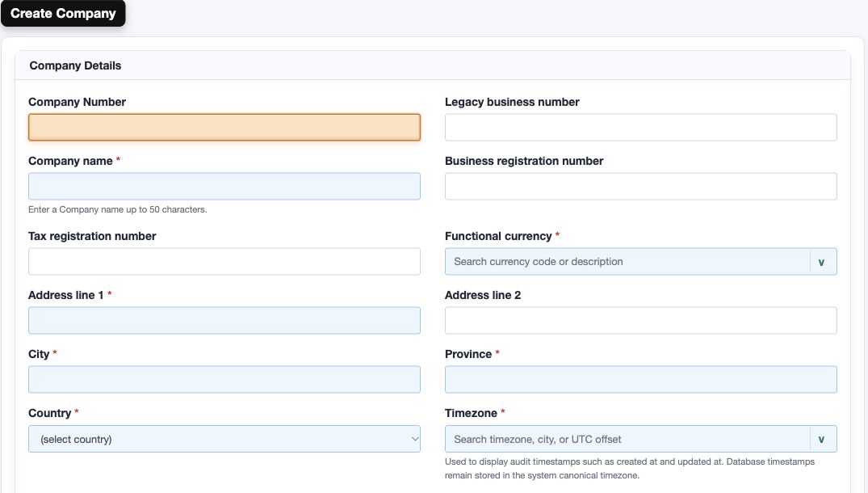
Task: Click the timezone audit timestamps help text
Action: [x=630, y=468]
